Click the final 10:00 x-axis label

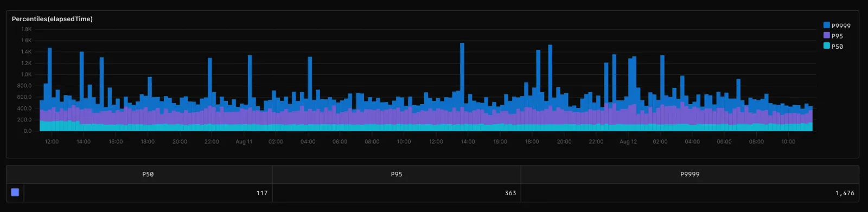click(x=788, y=142)
